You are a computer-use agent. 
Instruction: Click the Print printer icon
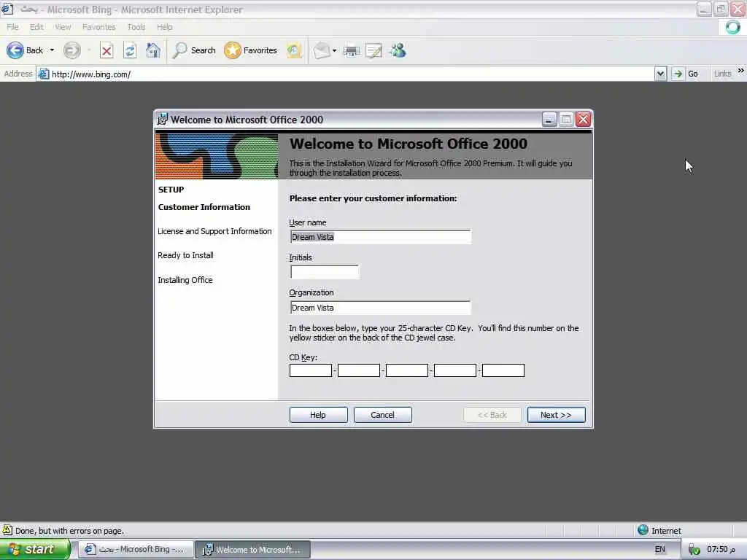click(x=351, y=50)
